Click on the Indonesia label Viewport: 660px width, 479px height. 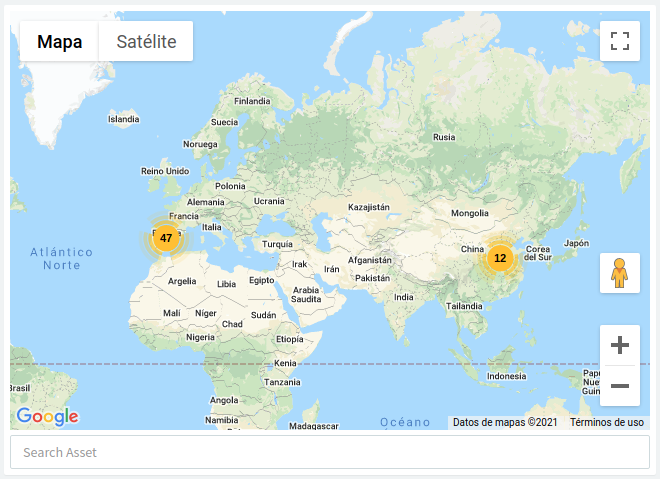[506, 376]
